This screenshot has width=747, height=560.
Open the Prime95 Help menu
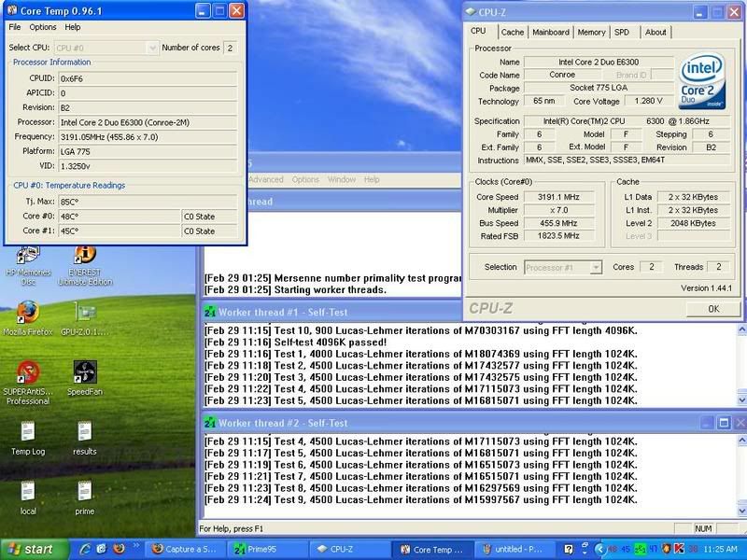(372, 179)
